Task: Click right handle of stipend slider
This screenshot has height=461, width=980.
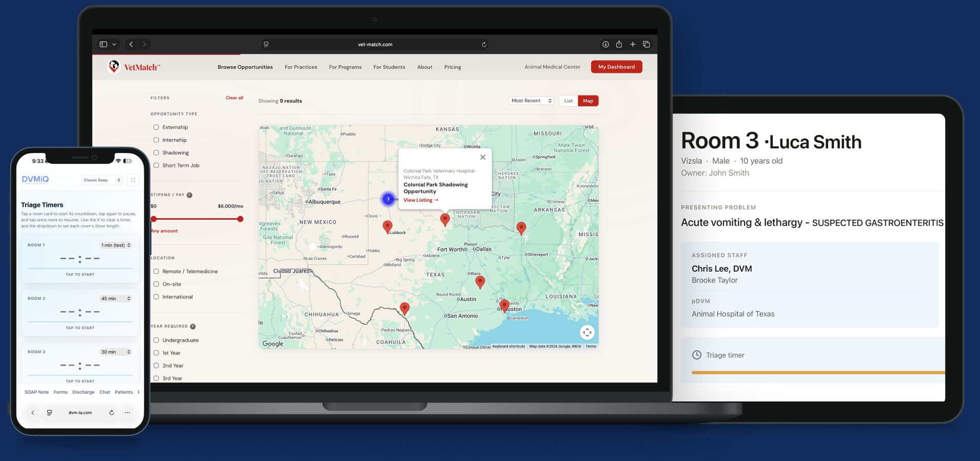Action: click(240, 219)
